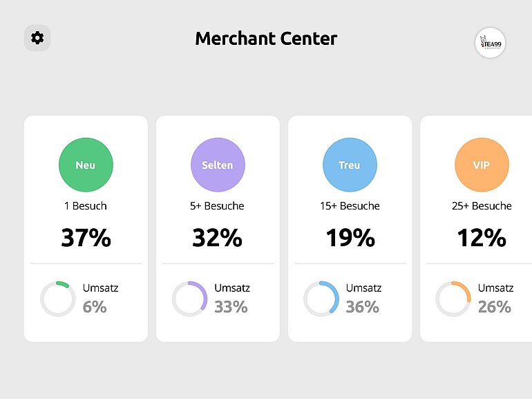
Task: Open the 32% Selten percentage figure
Action: tap(218, 237)
